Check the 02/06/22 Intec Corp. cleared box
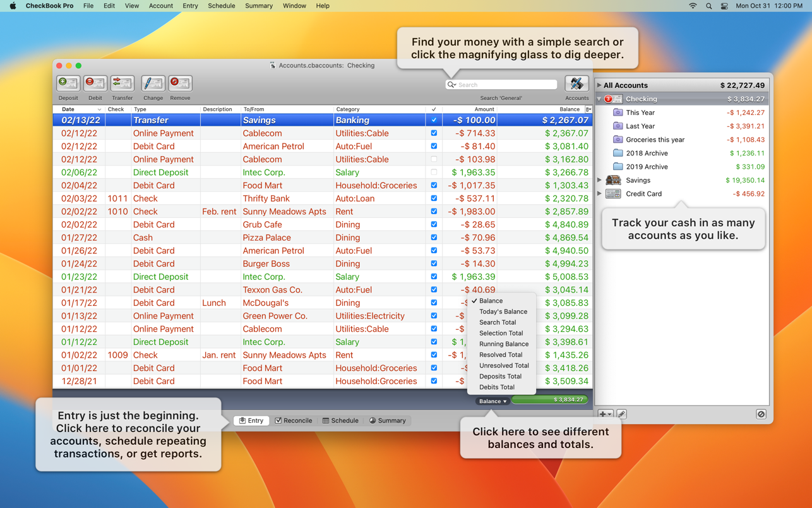Viewport: 812px width, 508px height. pos(434,172)
